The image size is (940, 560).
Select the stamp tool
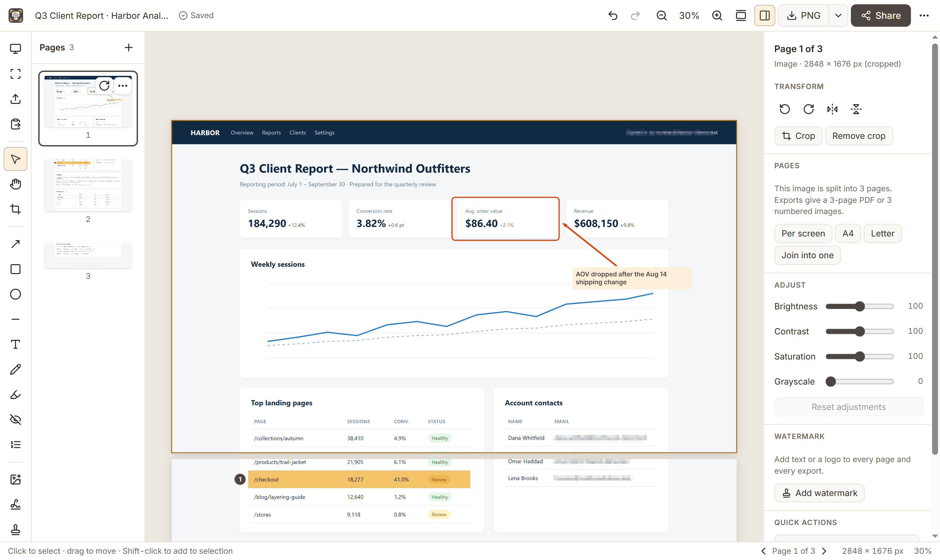[x=16, y=530]
